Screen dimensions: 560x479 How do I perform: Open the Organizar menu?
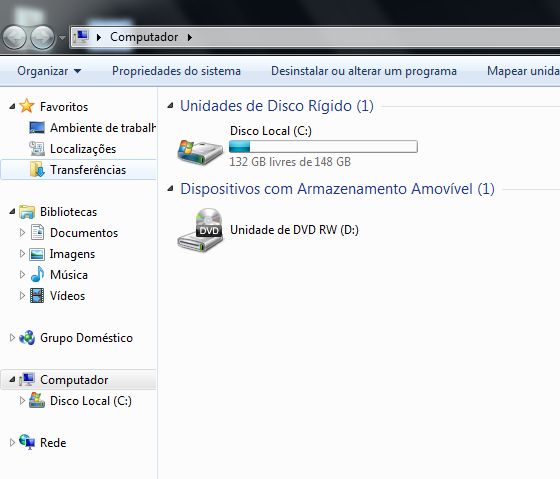[49, 71]
